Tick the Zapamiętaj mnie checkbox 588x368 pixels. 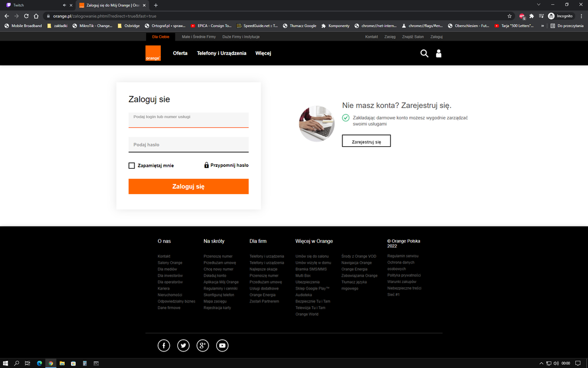131,165
